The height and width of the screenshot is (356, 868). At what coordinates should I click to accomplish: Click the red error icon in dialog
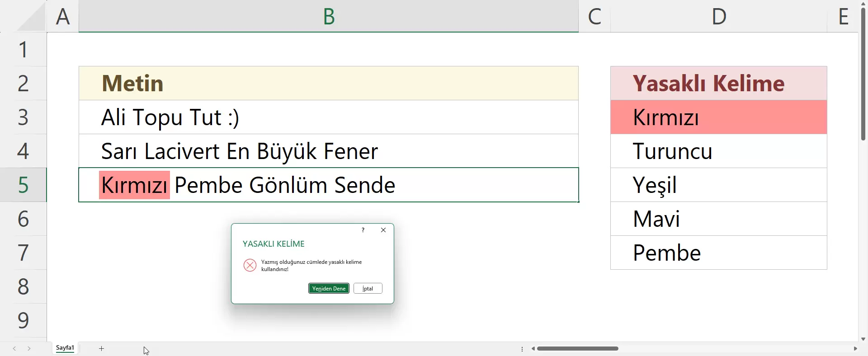click(250, 265)
